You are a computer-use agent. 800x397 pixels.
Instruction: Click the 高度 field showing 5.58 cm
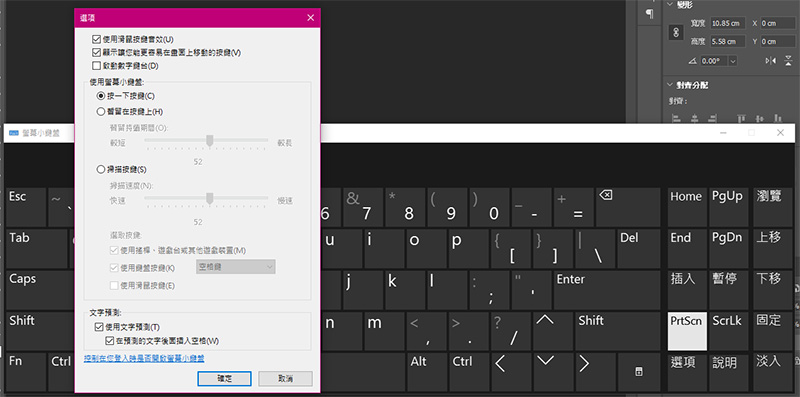tap(727, 41)
